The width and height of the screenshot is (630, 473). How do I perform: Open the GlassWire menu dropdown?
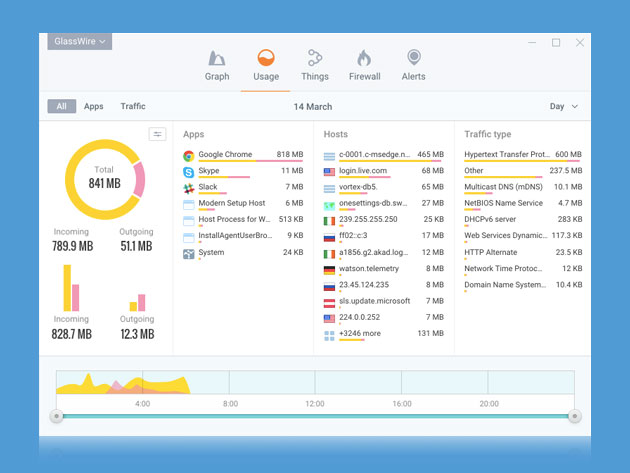(79, 42)
